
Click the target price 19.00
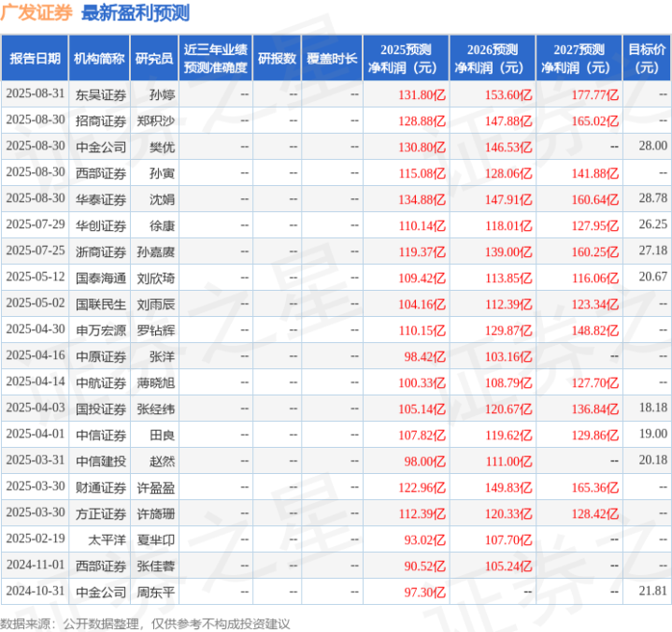(652, 434)
